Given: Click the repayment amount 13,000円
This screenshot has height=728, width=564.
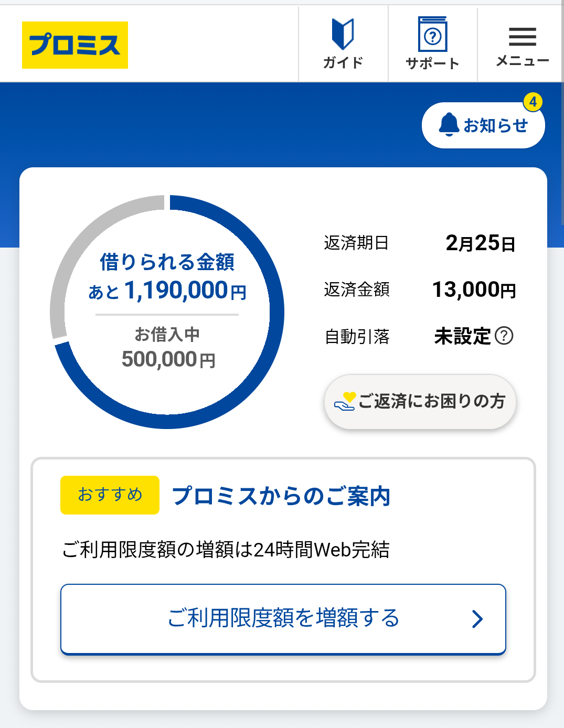Looking at the screenshot, I should (x=474, y=290).
